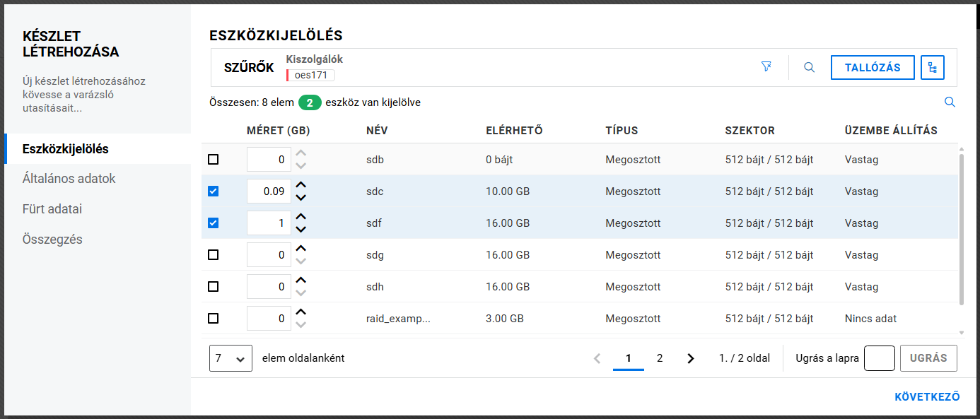Decrease sdf size with down arrow
Screen dimensions: 980x419
click(x=301, y=229)
